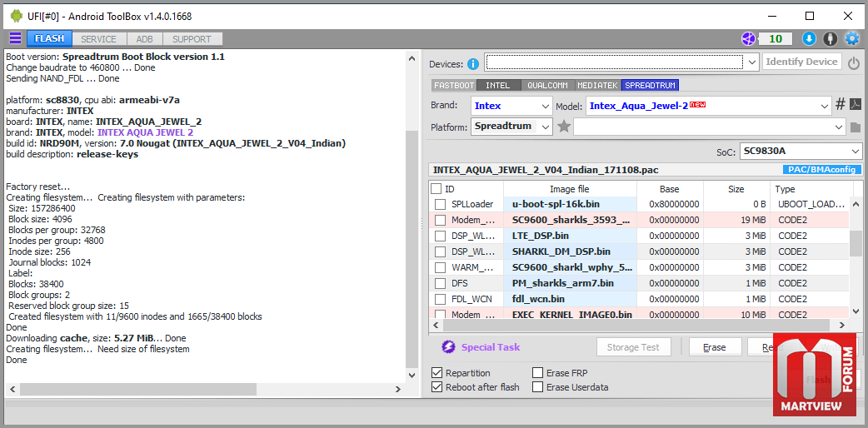Open the hamburger menu icon

(x=16, y=39)
